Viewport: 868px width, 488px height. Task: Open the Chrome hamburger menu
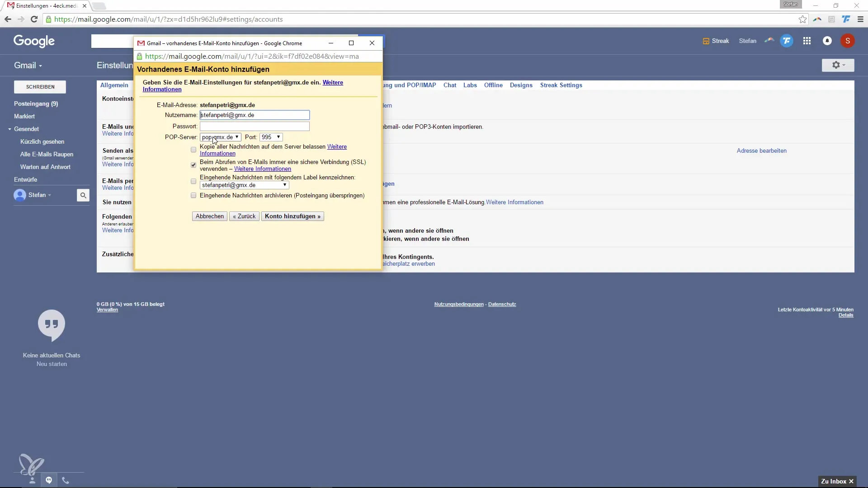[860, 19]
